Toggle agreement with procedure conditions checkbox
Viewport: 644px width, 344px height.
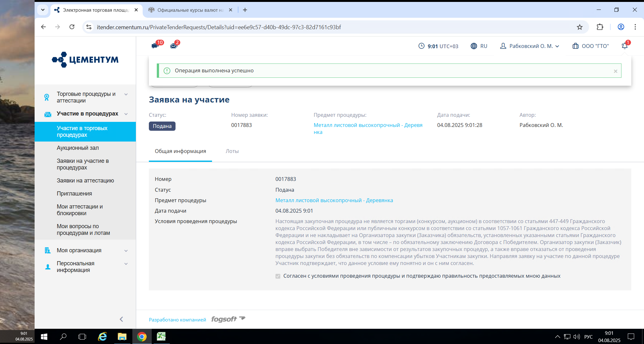click(278, 276)
